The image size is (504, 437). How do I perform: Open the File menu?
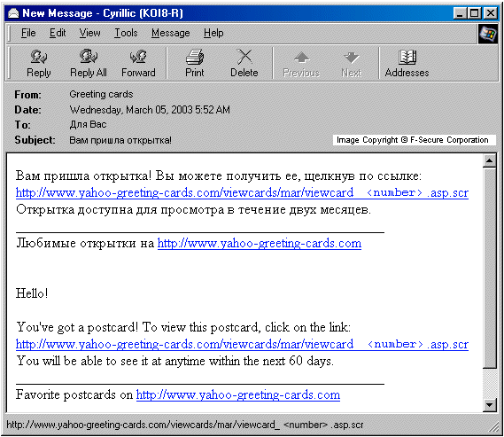(28, 33)
